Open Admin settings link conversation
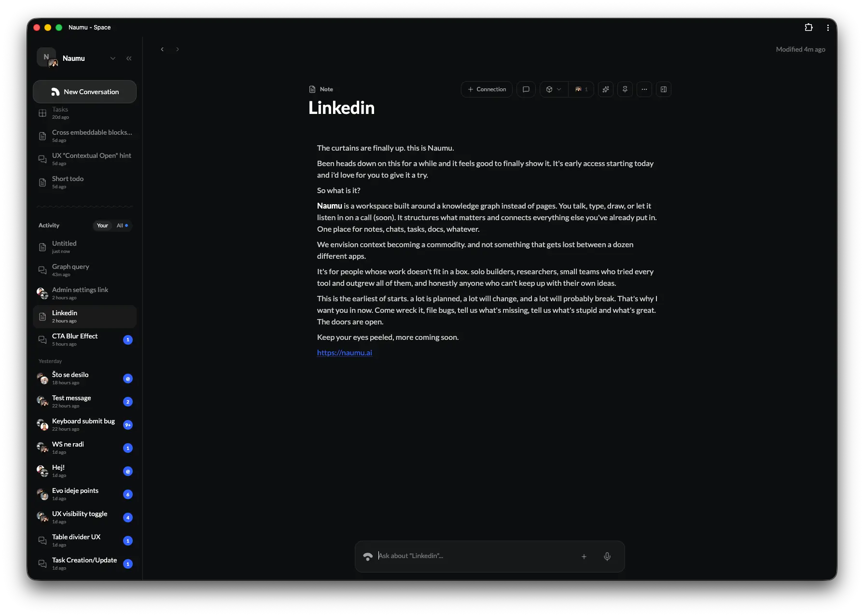Image resolution: width=864 pixels, height=616 pixels. pos(84,293)
